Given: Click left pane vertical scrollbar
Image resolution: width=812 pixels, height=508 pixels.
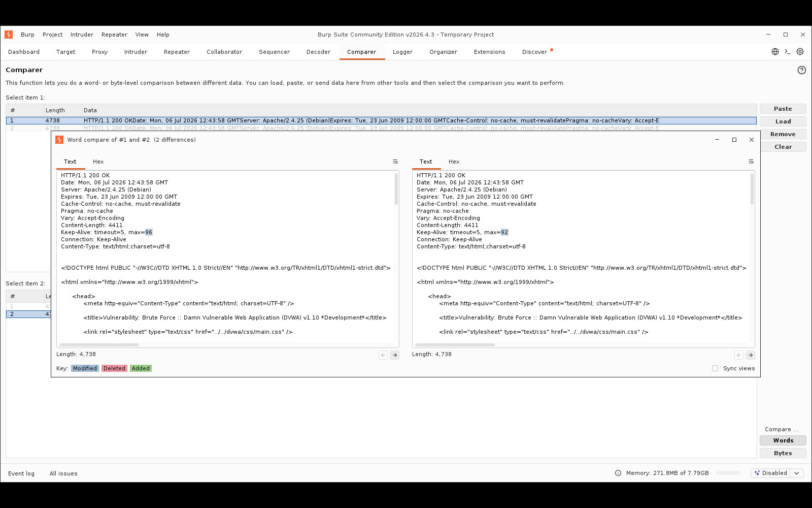Looking at the screenshot, I should (396, 188).
